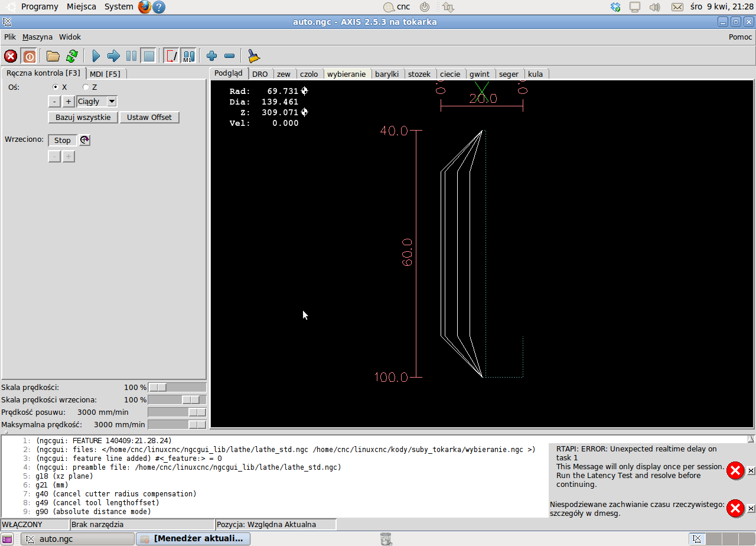Open the Widok menu

tap(70, 37)
